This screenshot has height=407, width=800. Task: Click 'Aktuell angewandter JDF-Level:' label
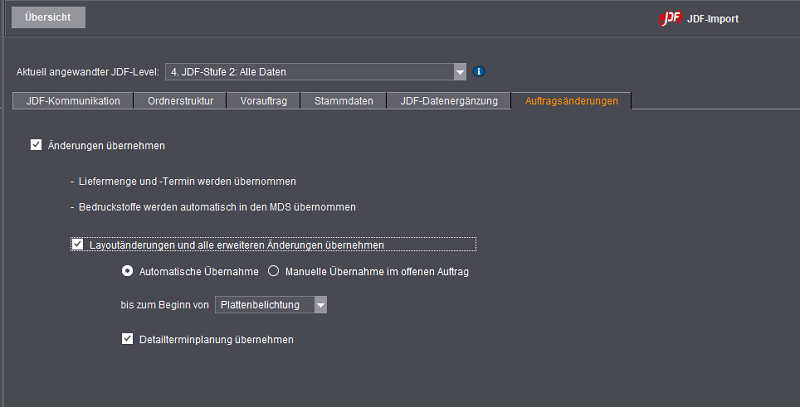(x=88, y=72)
